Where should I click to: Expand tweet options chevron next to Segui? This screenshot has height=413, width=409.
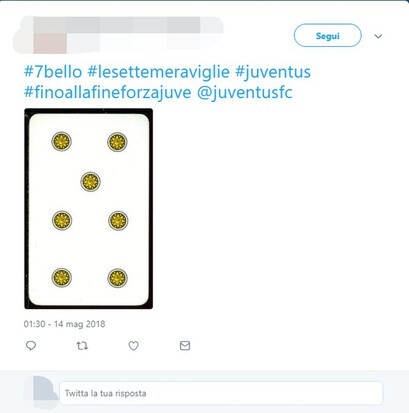378,36
